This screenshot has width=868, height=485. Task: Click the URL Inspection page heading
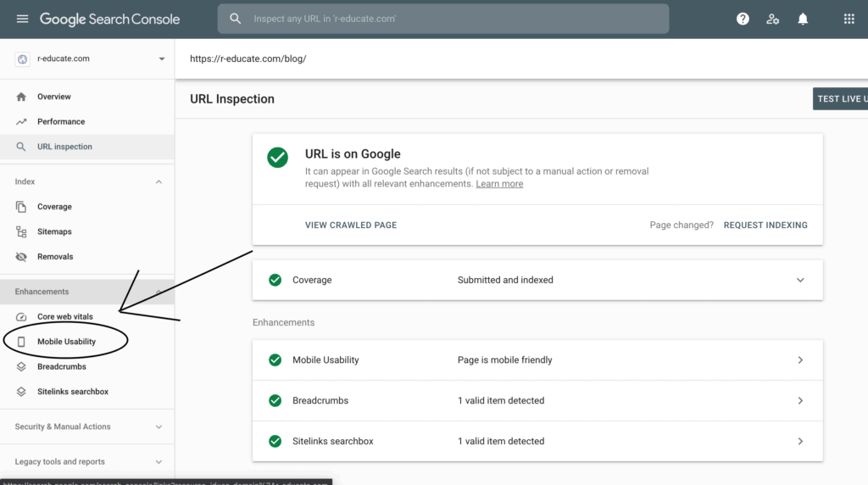(232, 99)
